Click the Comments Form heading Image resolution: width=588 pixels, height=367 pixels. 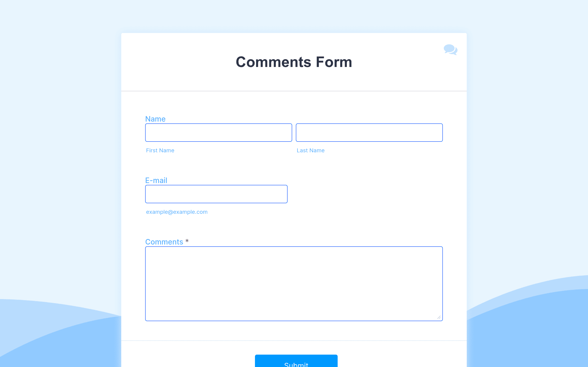tap(294, 62)
